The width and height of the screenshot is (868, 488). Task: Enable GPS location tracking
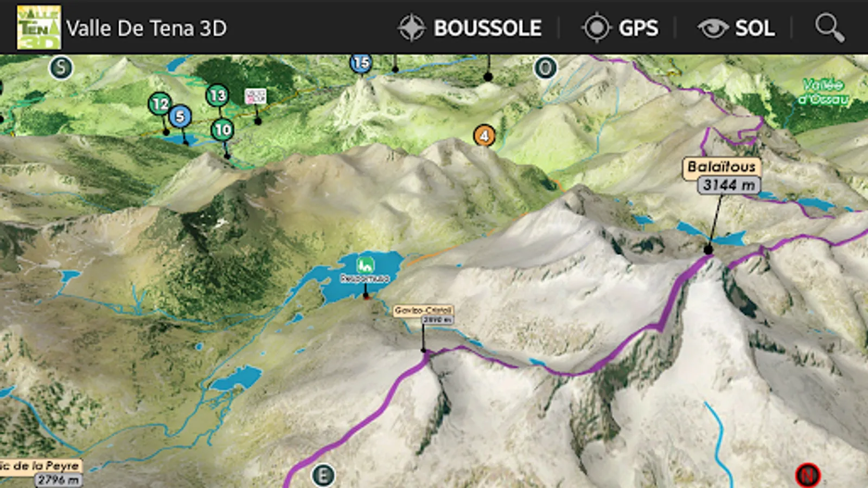(x=620, y=28)
